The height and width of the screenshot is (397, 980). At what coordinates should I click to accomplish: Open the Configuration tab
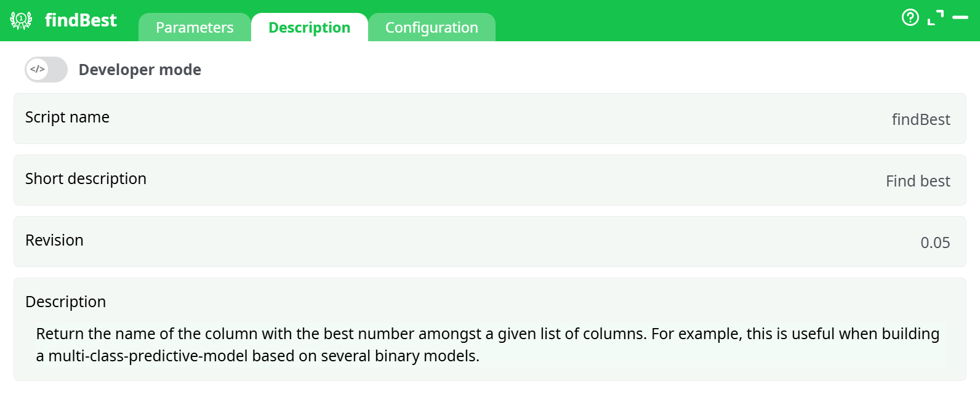(x=432, y=28)
